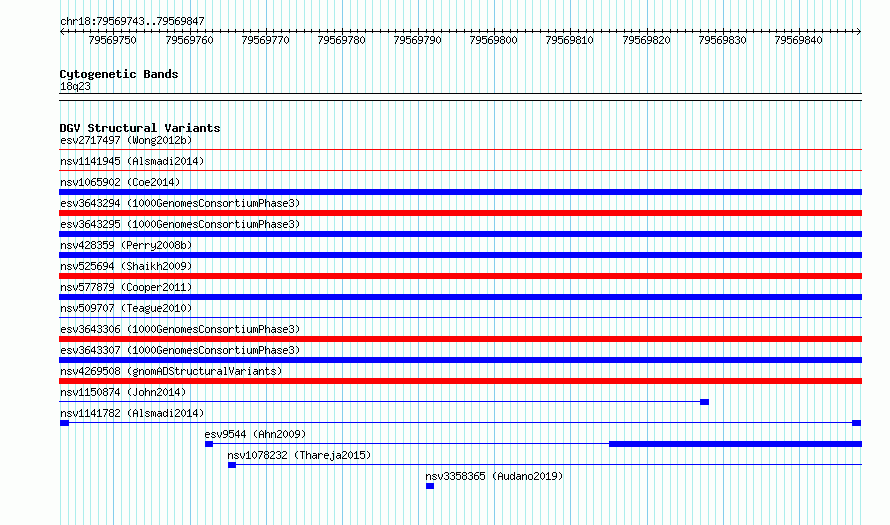Viewport: 890px width, 525px height.
Task: Click the red bar below nsv4269508
Action: click(460, 381)
